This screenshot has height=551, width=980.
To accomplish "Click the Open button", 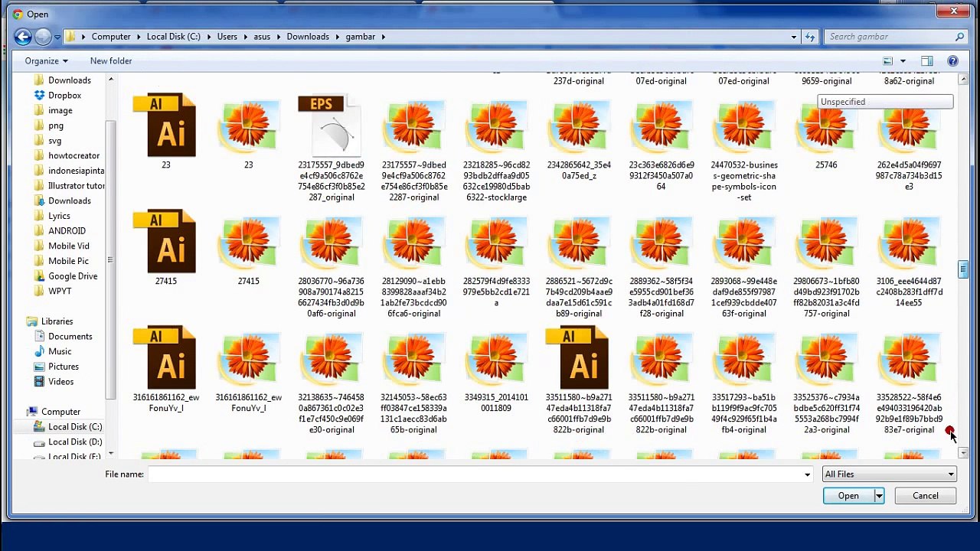I will point(848,496).
